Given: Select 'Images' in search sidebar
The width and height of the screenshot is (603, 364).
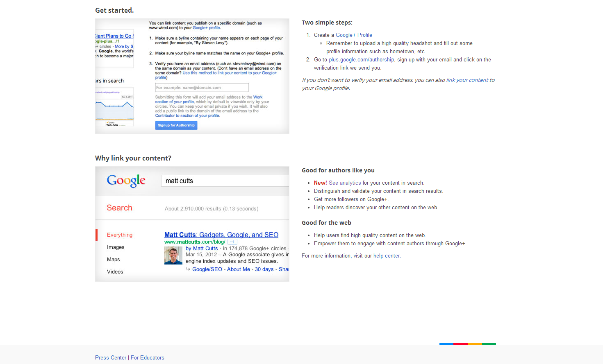Looking at the screenshot, I should coord(116,247).
